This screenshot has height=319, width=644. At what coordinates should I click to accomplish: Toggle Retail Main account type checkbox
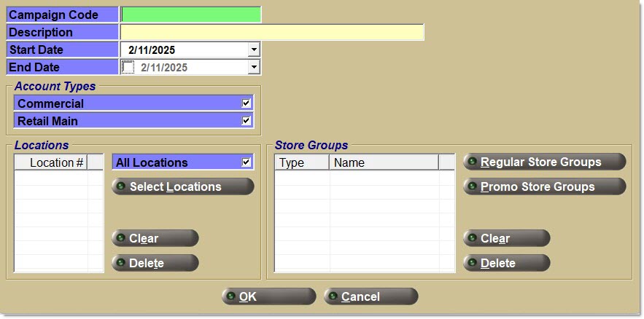(247, 121)
